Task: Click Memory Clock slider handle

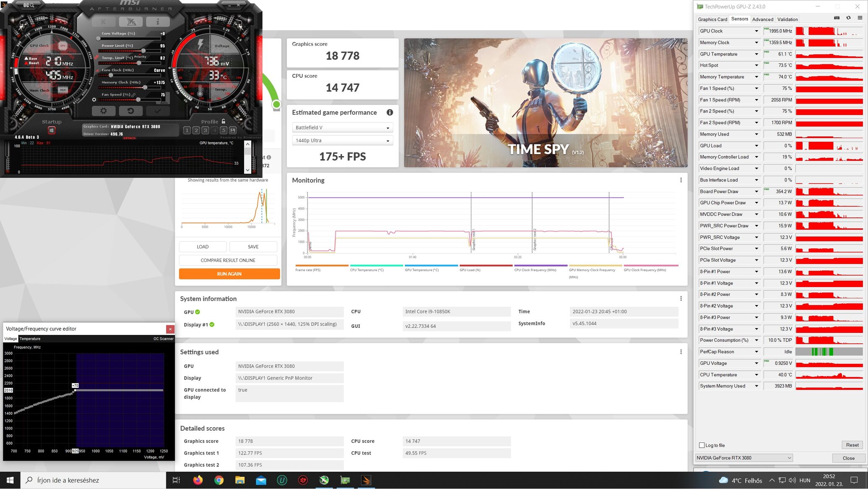Action: [145, 87]
